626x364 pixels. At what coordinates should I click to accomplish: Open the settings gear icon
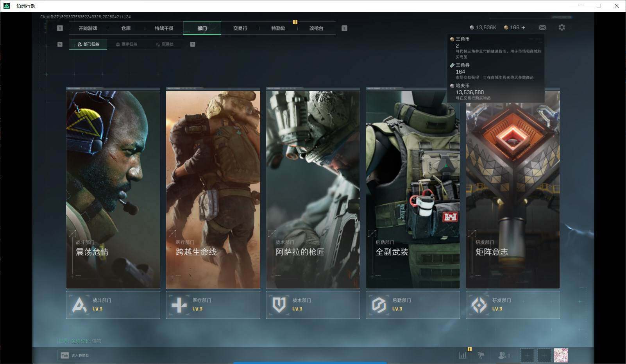[x=562, y=27]
